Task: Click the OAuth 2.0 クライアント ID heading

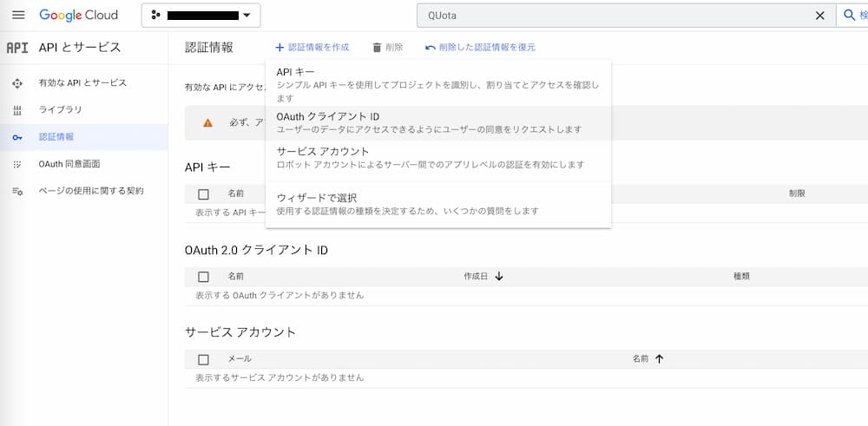Action: [256, 250]
